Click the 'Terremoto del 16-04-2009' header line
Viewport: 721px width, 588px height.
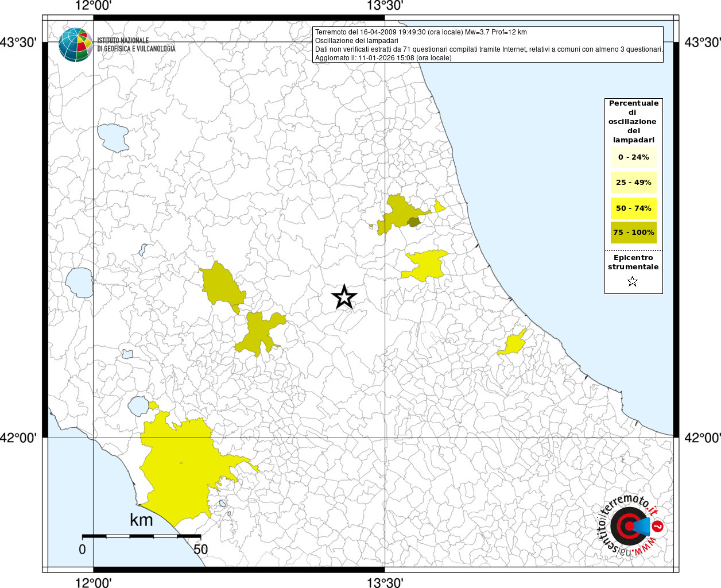421,32
